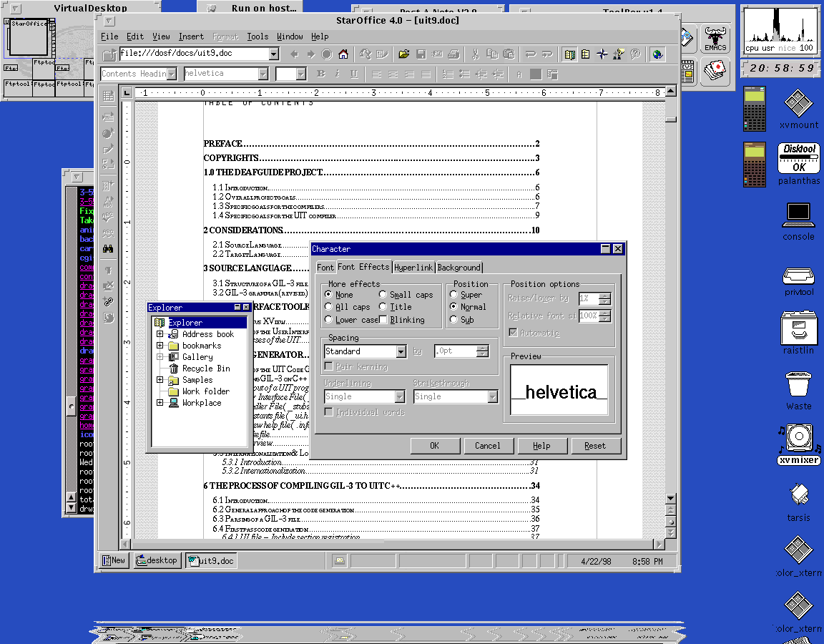Select the All caps radio button
The image size is (824, 644).
[328, 306]
